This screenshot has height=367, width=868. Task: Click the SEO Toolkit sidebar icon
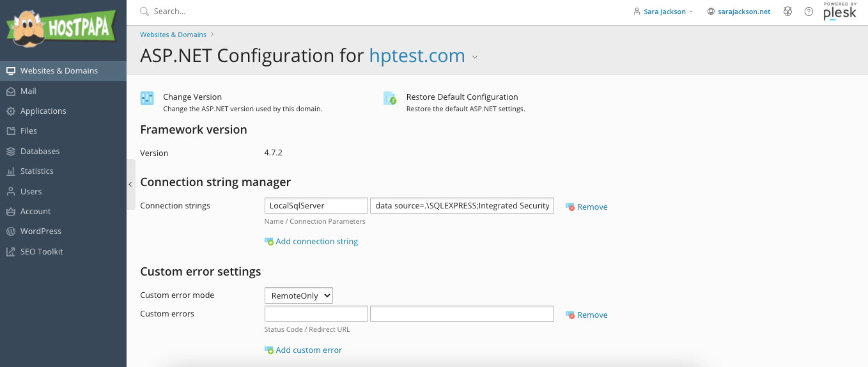point(10,252)
